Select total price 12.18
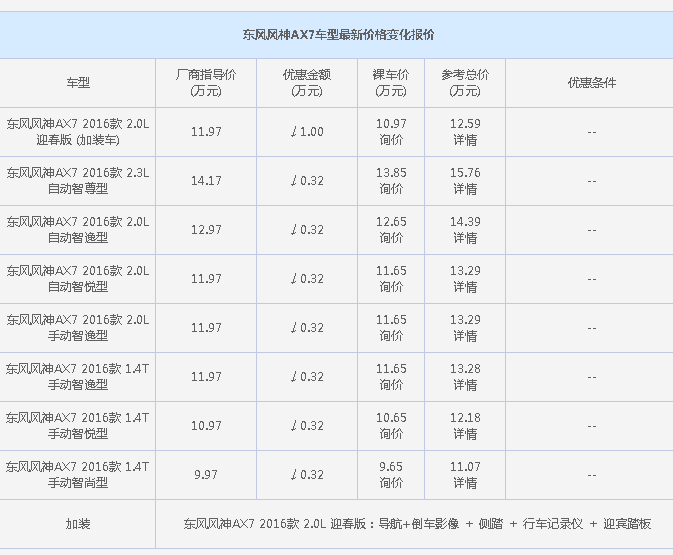 click(465, 417)
